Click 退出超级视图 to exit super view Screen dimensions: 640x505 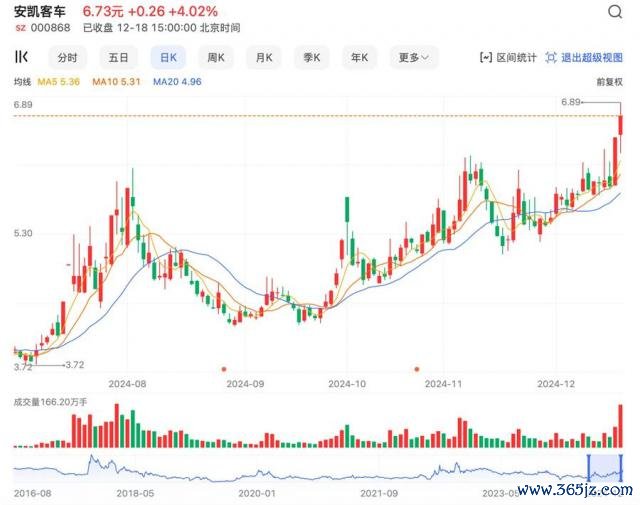(584, 58)
